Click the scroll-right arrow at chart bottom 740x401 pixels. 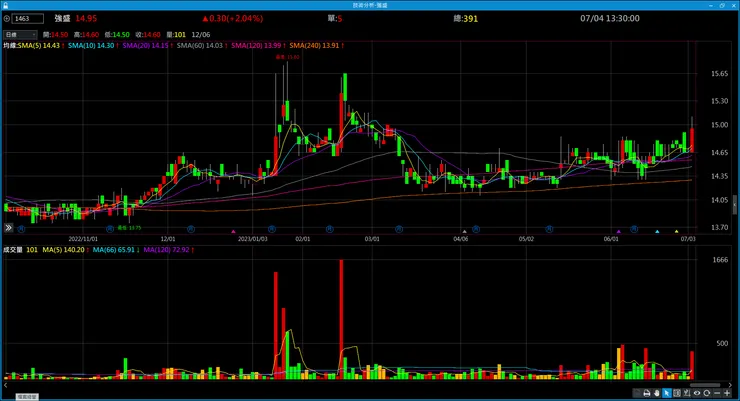[730, 385]
